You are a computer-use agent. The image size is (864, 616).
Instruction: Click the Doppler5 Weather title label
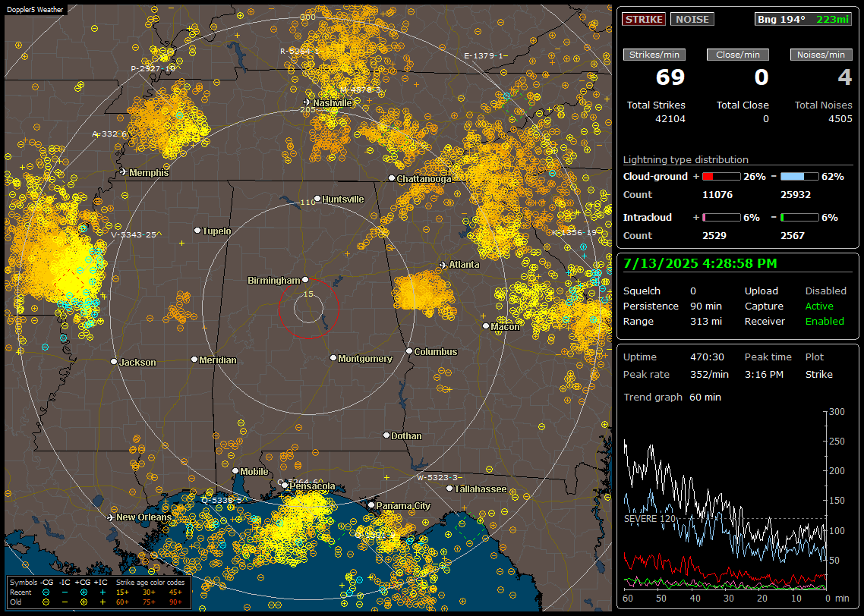pyautogui.click(x=35, y=10)
